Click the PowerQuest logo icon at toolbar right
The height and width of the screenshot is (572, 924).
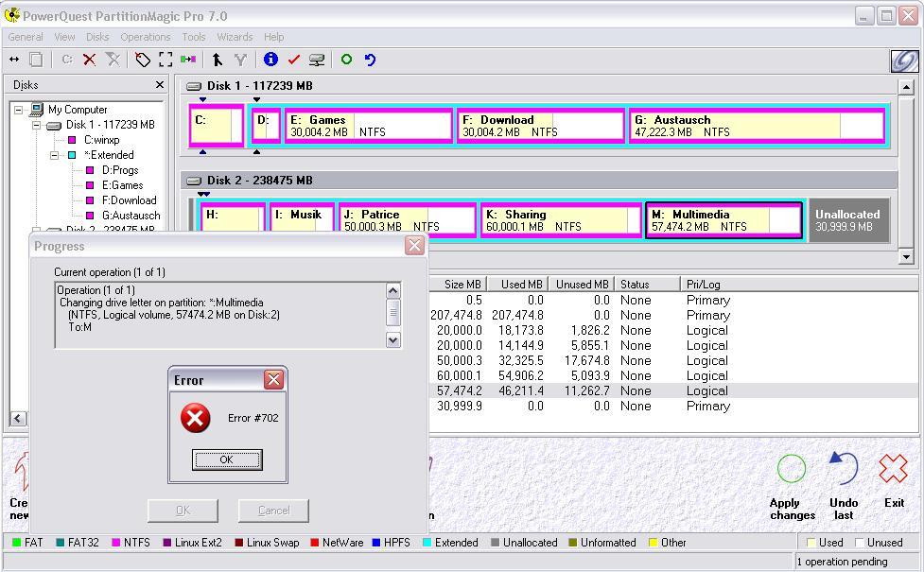[904, 61]
